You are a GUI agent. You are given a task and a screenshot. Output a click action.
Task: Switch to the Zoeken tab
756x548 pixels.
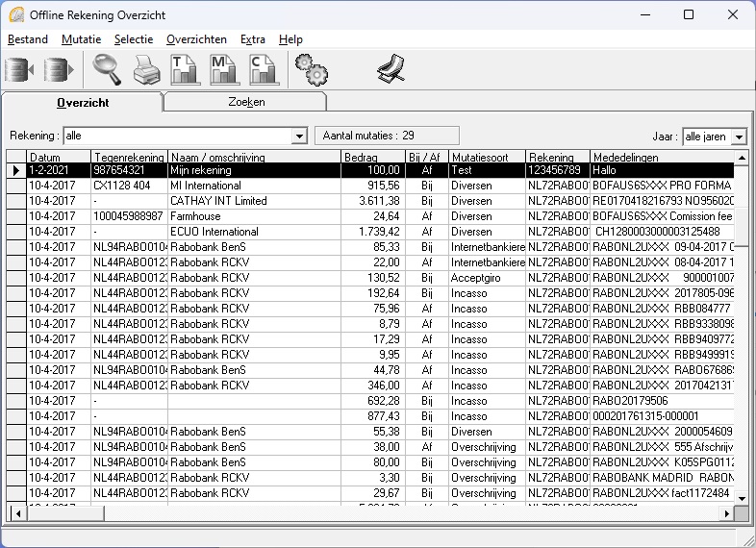[x=246, y=102]
